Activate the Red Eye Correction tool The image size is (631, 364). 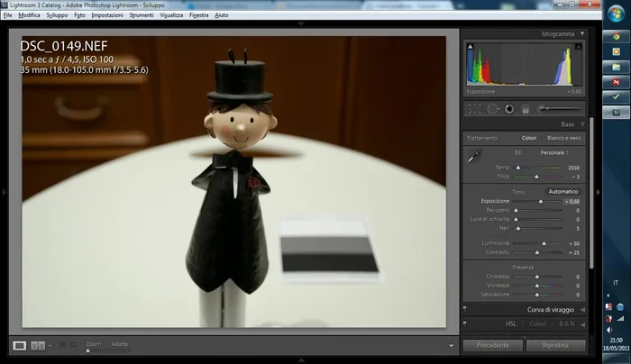click(x=508, y=109)
